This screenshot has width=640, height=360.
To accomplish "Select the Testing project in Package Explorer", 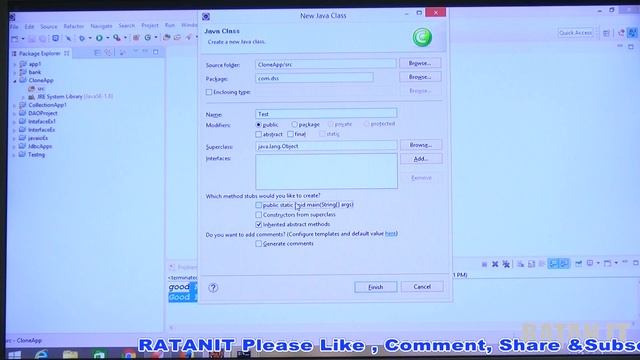I will click(33, 155).
